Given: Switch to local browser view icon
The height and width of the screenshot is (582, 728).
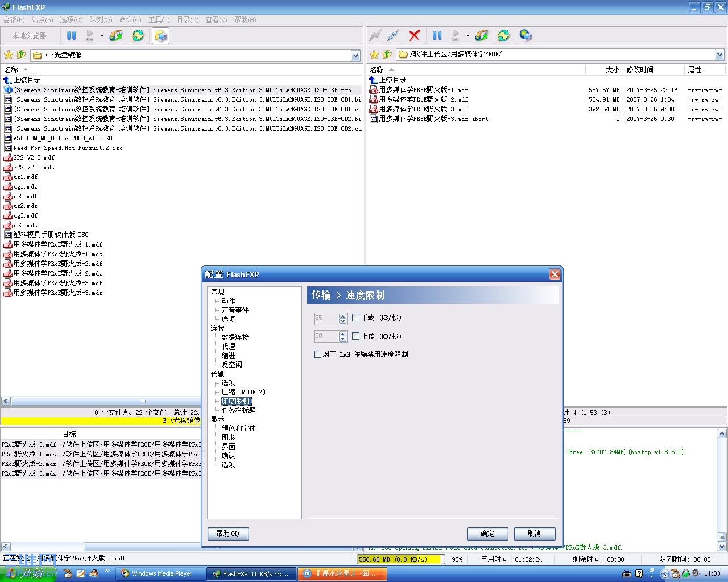Looking at the screenshot, I should coord(160,36).
